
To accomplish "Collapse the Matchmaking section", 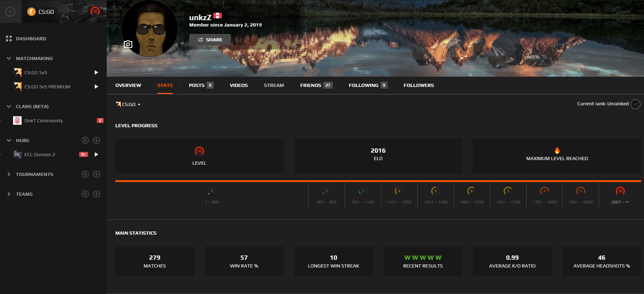I will coord(9,58).
